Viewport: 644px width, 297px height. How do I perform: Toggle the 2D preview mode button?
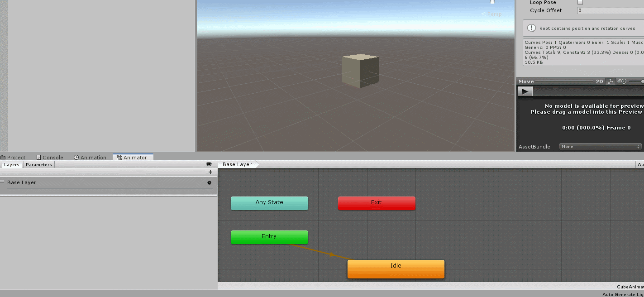pos(599,81)
